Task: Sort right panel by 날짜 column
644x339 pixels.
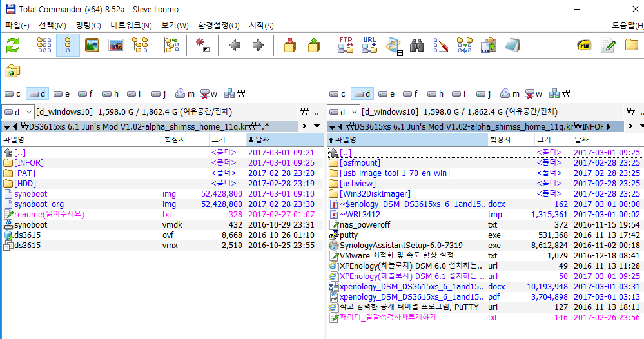Action: pyautogui.click(x=607, y=140)
